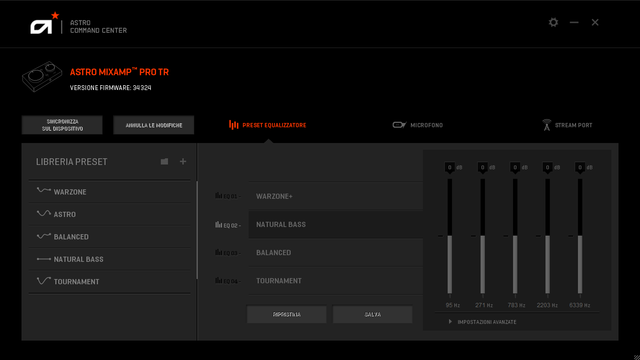Click the Natural Bass flat-line icon

click(x=44, y=259)
